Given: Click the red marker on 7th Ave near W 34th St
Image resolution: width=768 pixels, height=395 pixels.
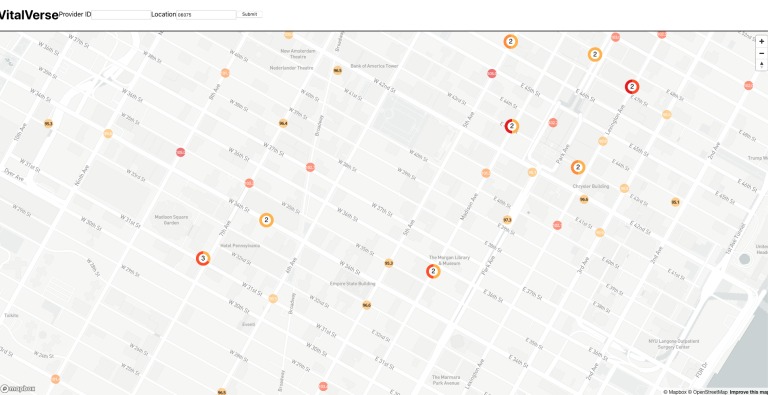Looking at the screenshot, I should pyautogui.click(x=249, y=183).
